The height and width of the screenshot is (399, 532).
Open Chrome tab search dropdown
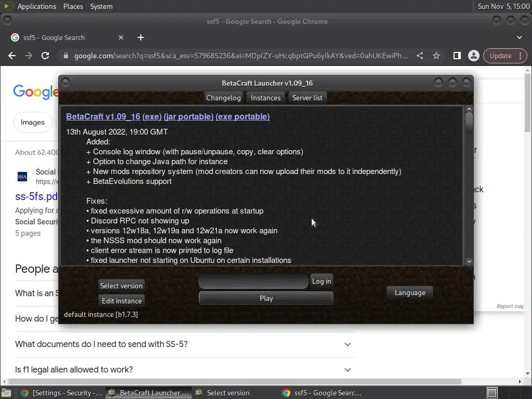[x=520, y=37]
